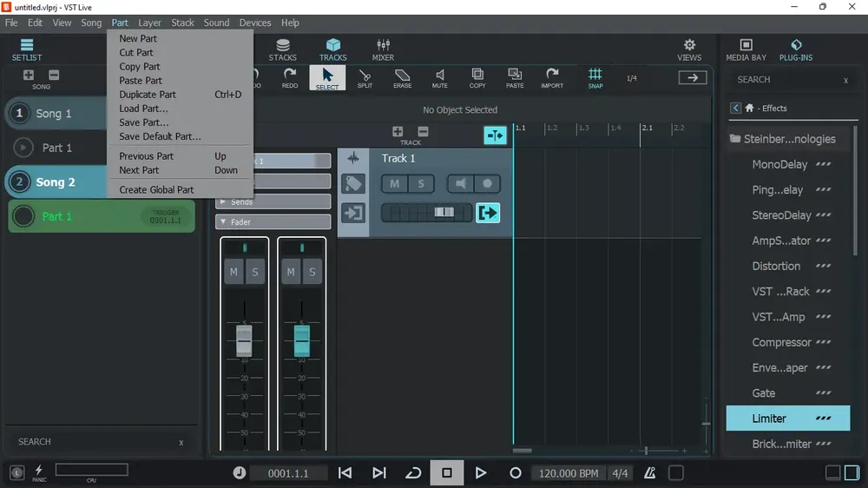Click the Paste tool icon
The image size is (868, 488).
515,78
